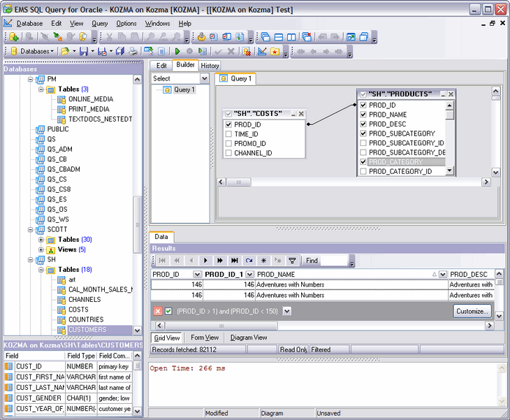Screen dimensions: 510x420
Task: Click the Print printer icon
Action: (133, 52)
